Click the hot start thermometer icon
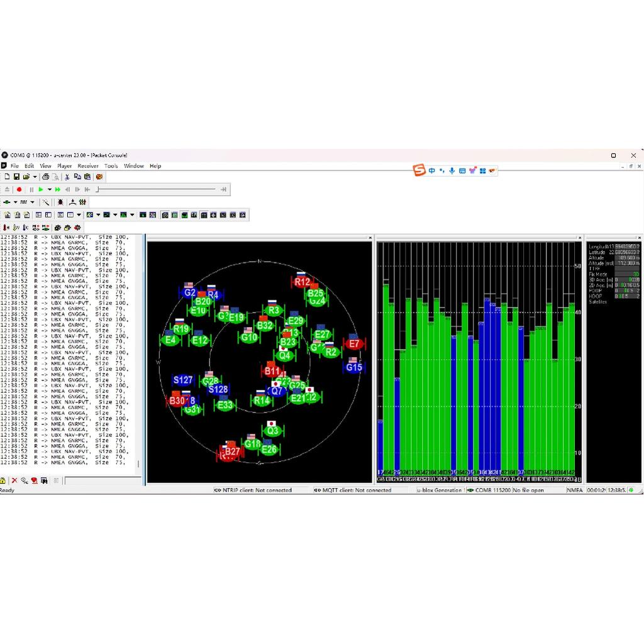Viewport: 644px width, 644px height. tap(6, 228)
